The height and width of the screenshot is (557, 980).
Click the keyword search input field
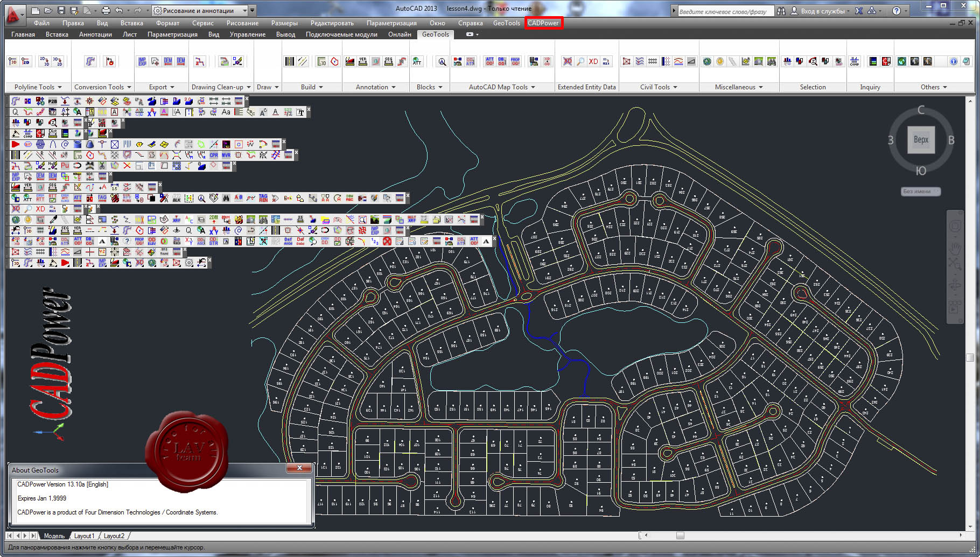click(725, 11)
